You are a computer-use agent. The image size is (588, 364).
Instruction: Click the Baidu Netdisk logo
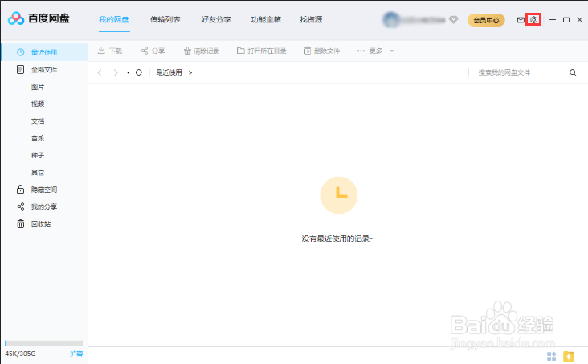pyautogui.click(x=39, y=18)
